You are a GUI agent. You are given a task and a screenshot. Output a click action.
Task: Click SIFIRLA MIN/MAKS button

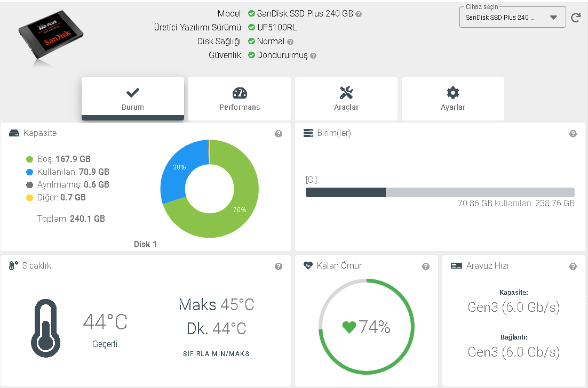pos(217,353)
